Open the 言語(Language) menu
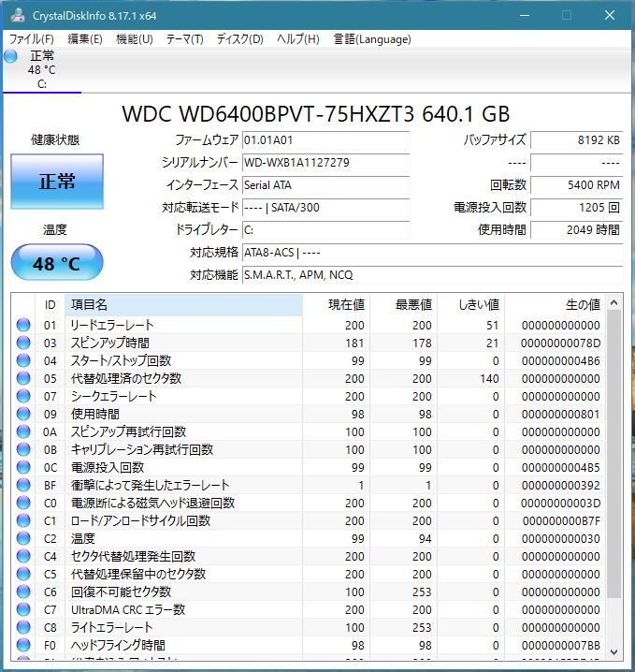The image size is (635, 672). 372,39
